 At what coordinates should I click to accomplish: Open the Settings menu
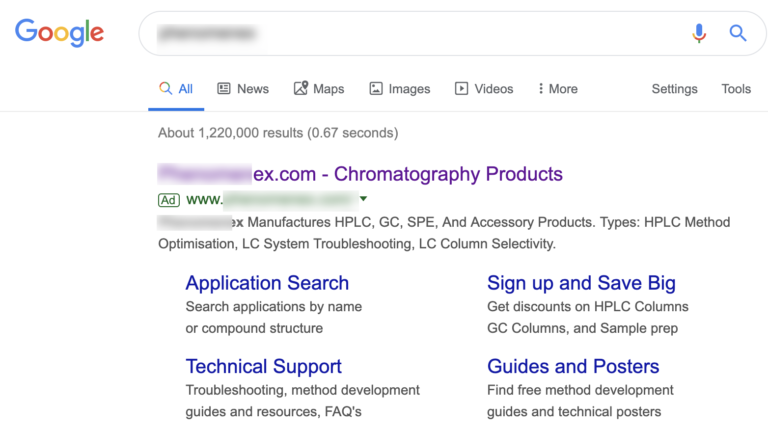pos(674,89)
